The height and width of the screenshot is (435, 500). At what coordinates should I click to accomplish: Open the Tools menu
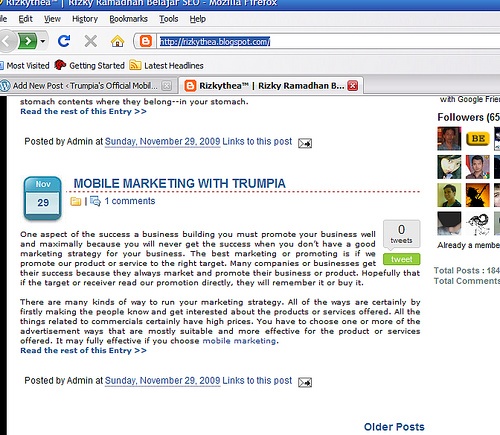click(169, 19)
